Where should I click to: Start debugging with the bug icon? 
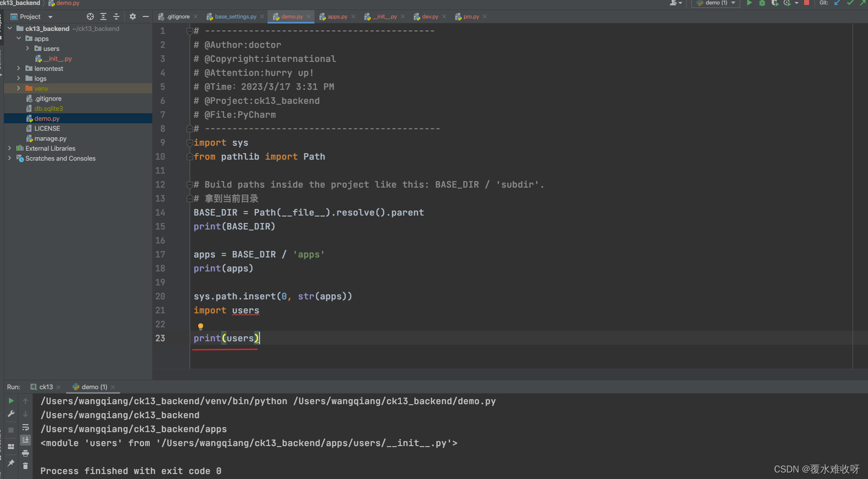tap(762, 3)
